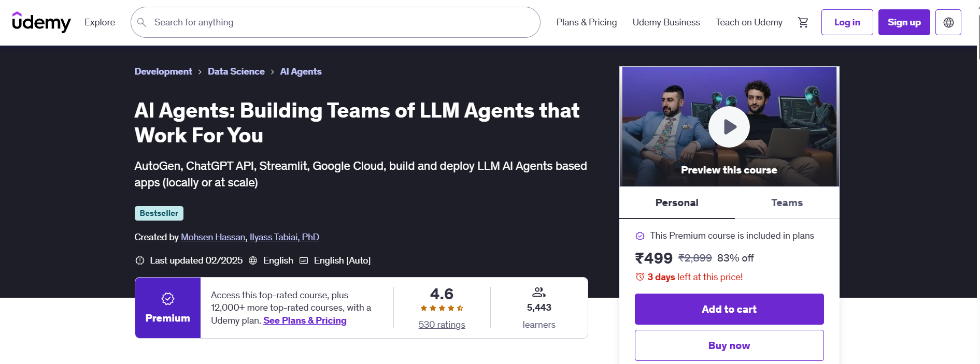View the 530 ratings link

point(442,325)
